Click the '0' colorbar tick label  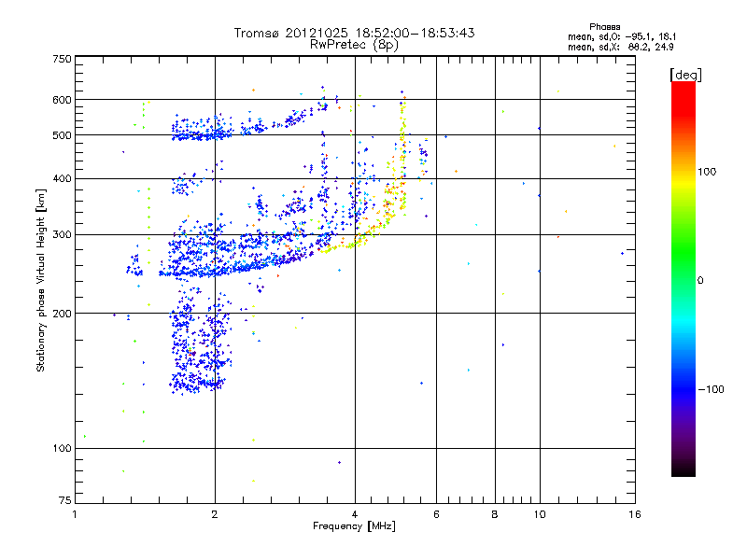click(x=700, y=281)
